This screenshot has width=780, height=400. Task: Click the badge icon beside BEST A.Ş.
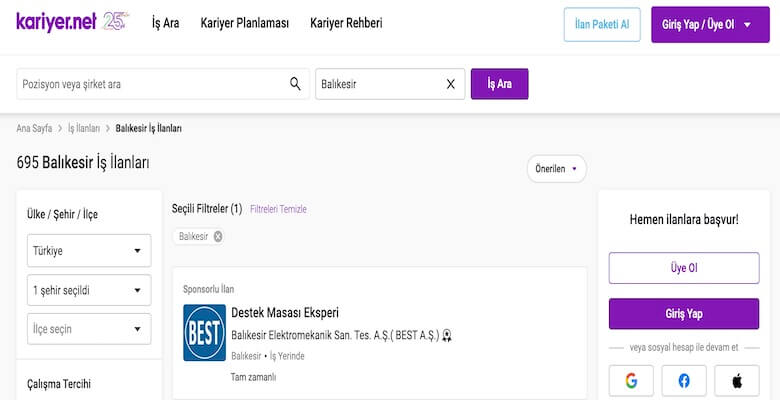coord(447,335)
